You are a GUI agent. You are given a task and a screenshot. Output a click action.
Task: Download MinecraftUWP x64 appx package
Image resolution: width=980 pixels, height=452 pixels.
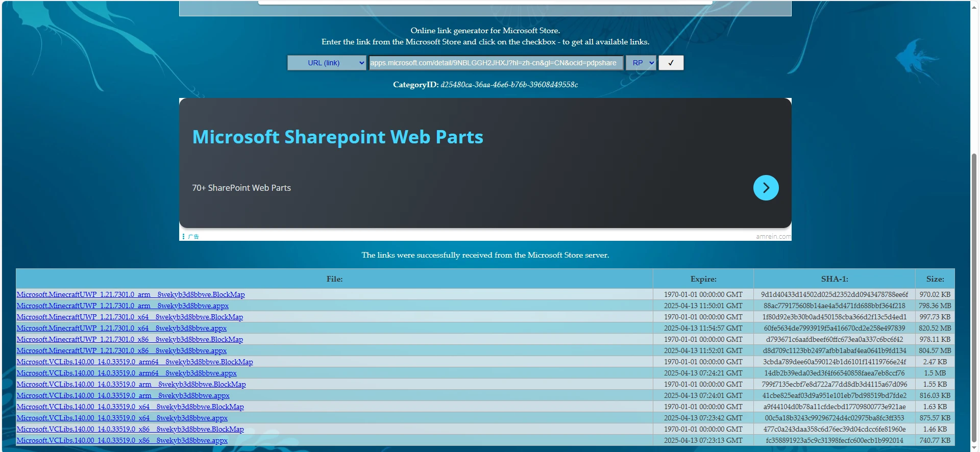(x=121, y=328)
